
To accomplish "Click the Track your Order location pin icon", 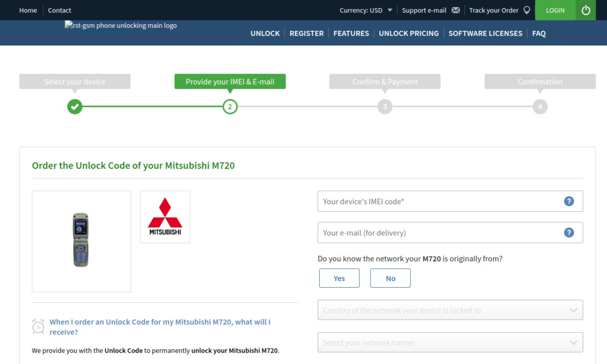I will [x=526, y=10].
